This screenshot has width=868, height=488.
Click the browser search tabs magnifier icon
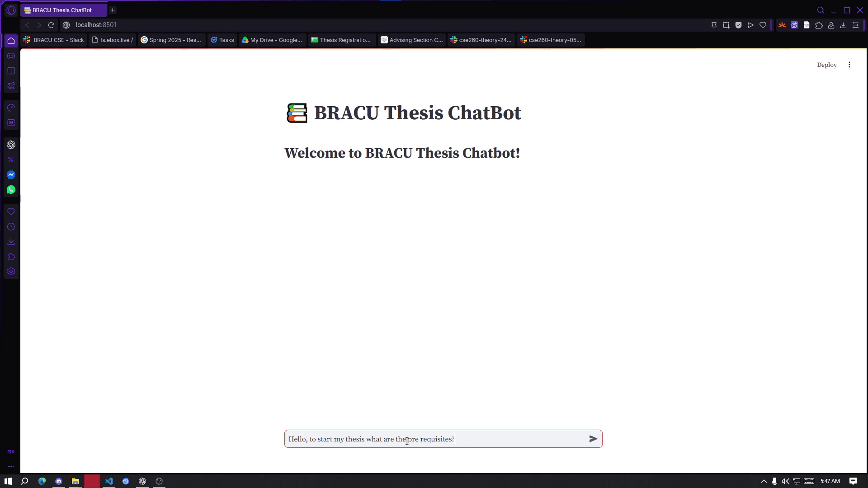point(821,10)
